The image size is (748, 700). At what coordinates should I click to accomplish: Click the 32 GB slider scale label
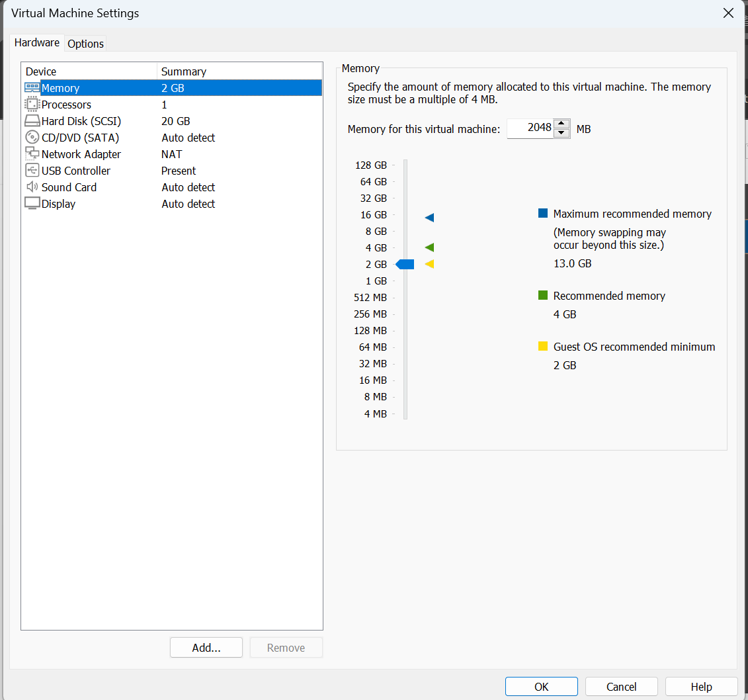click(x=373, y=198)
